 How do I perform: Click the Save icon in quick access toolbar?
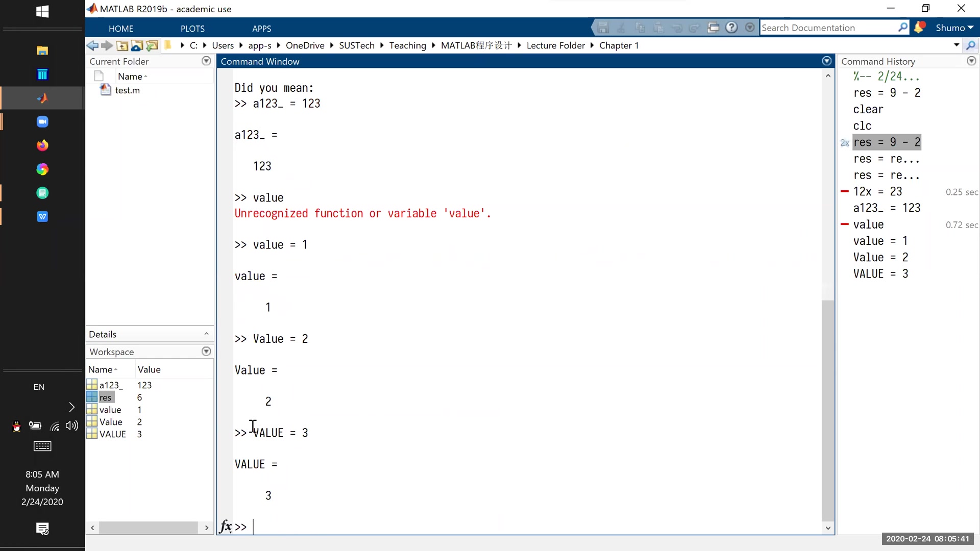point(603,28)
